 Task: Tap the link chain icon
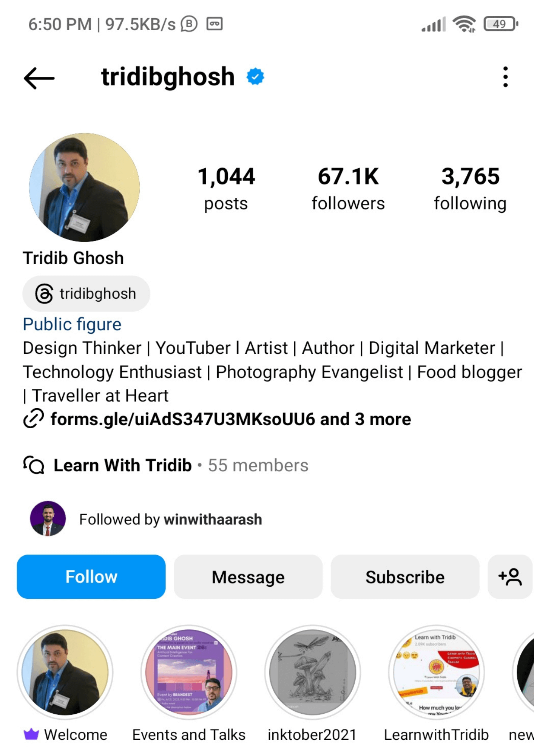34,419
